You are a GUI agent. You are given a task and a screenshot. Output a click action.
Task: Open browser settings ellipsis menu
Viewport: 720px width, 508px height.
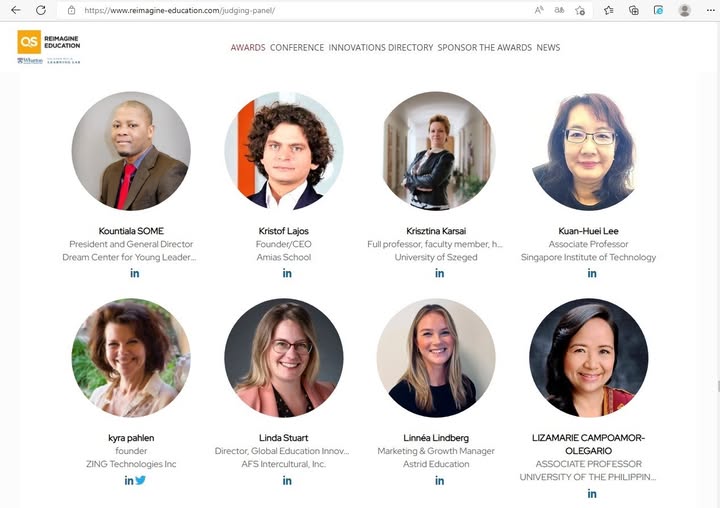tap(710, 10)
